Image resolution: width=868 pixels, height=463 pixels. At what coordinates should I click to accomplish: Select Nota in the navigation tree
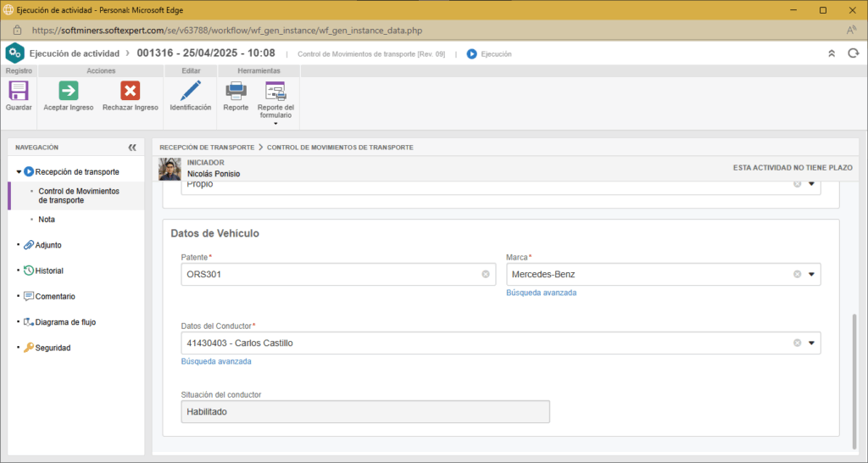(x=47, y=219)
